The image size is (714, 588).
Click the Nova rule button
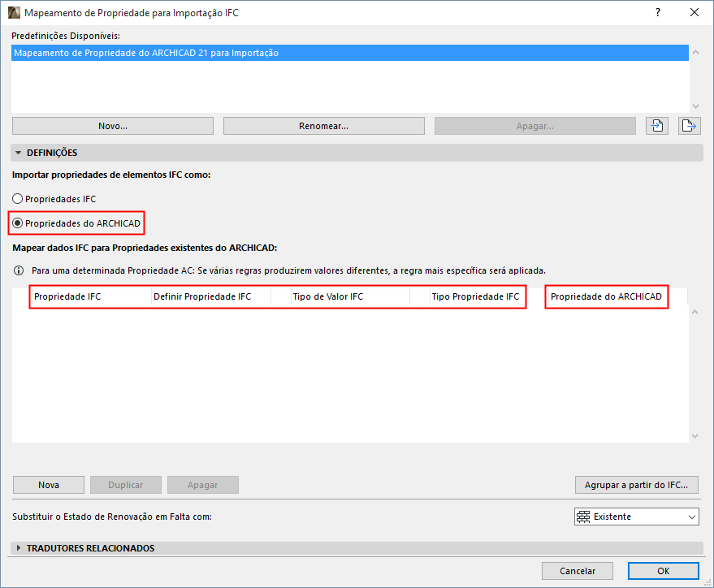(x=49, y=485)
